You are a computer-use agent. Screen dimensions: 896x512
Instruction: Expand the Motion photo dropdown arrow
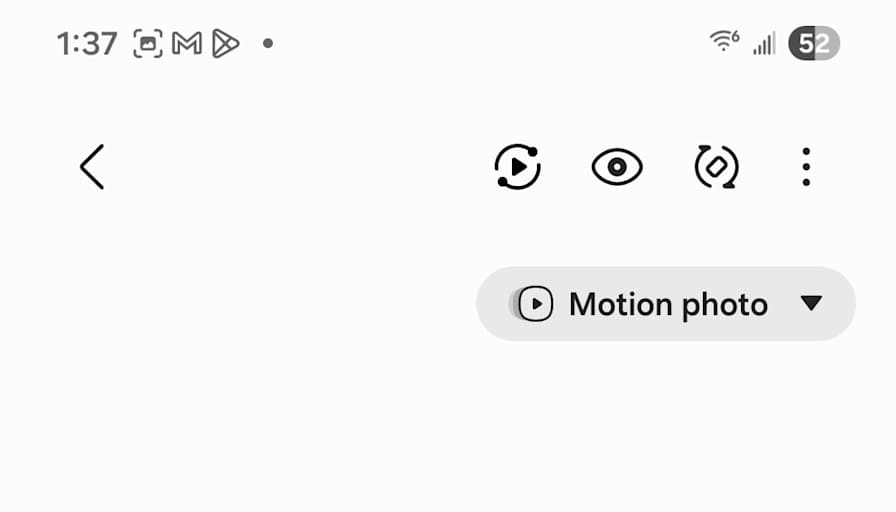pos(811,303)
